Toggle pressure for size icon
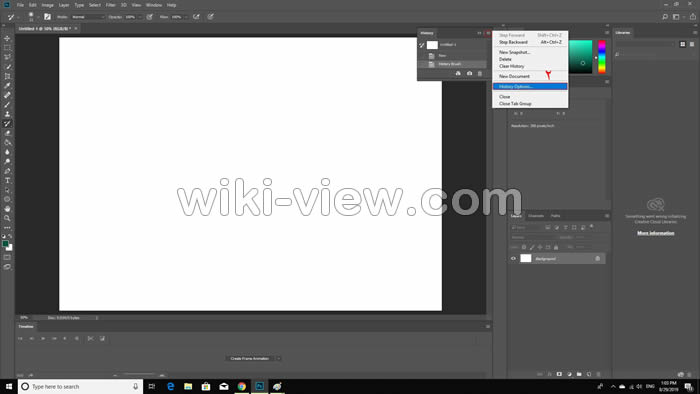 point(211,17)
